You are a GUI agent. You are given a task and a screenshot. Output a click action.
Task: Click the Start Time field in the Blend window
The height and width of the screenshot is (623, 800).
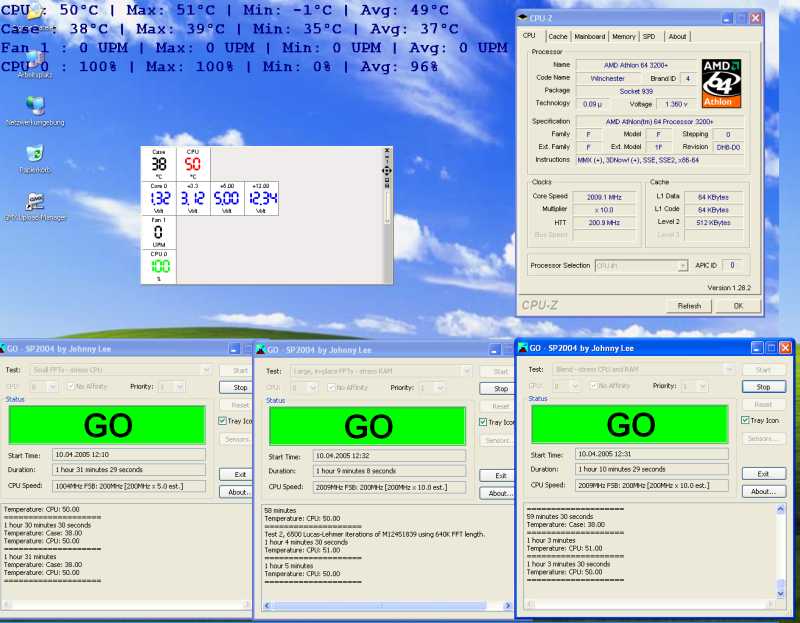(x=652, y=454)
